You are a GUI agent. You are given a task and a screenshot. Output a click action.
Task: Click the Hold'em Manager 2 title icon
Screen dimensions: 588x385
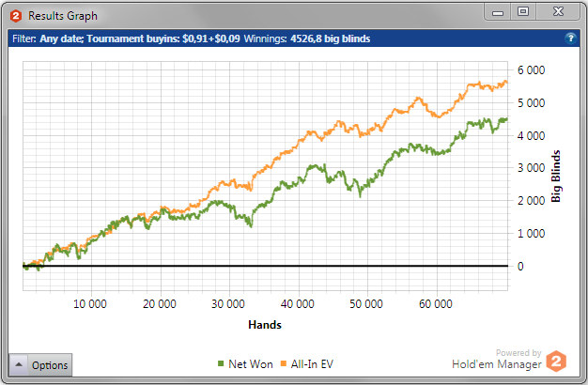16,16
